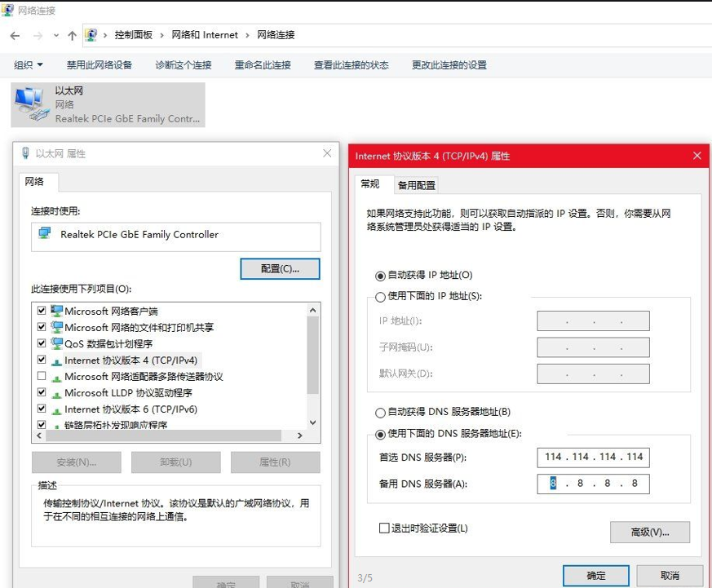Screen dimensions: 712x588
Task: Click the scrollbar down arrow in the protocol list
Action: pos(312,423)
